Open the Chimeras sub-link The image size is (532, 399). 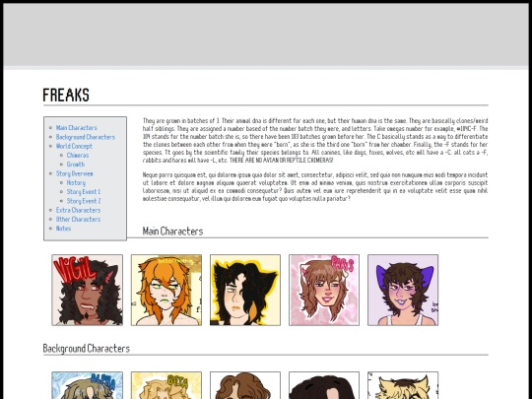point(78,156)
